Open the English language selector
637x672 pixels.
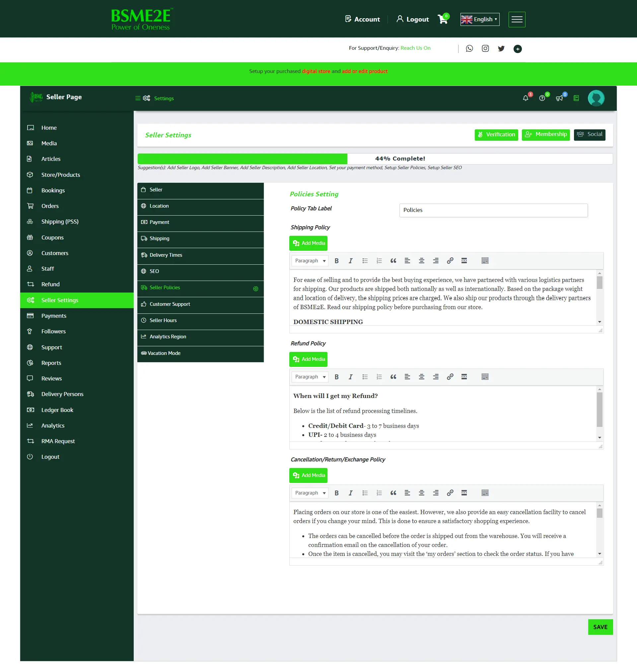click(480, 19)
